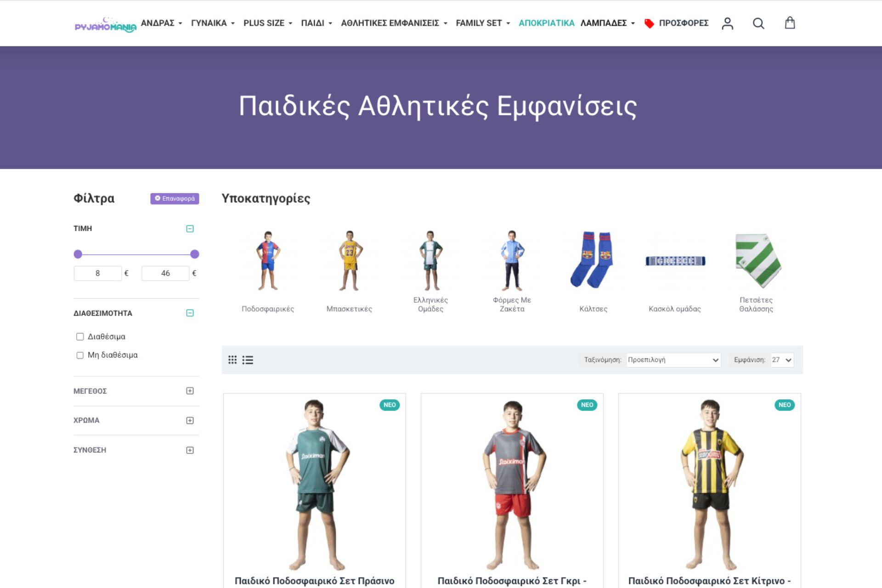Expand the ΜΕΓΕΘΟΣ filter section
The image size is (882, 588).
click(190, 391)
